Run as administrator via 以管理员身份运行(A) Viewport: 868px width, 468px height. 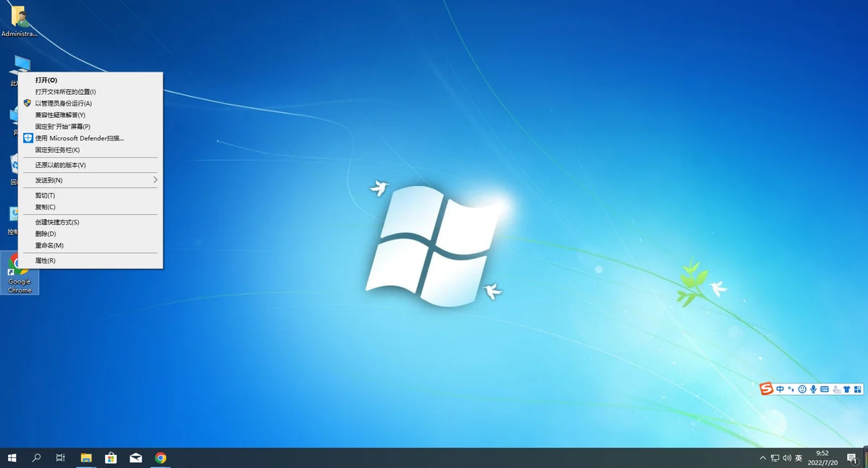pos(90,103)
